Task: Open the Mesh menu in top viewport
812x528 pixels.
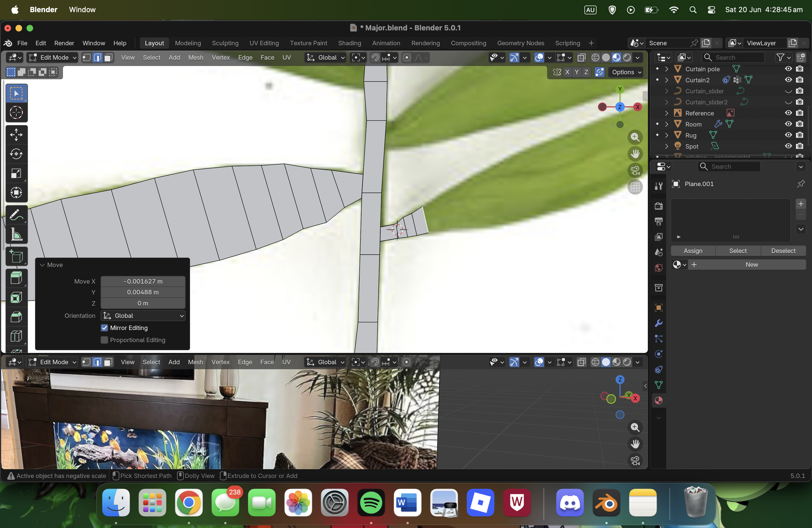Action: tap(196, 58)
